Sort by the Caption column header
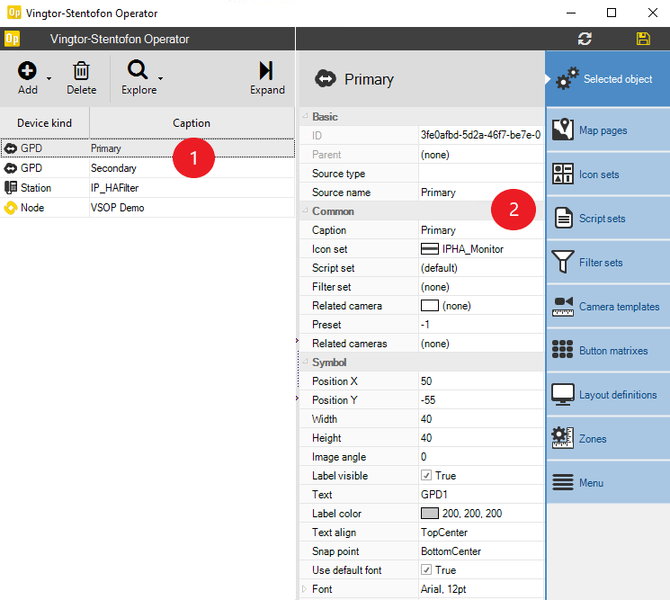 coord(191,123)
